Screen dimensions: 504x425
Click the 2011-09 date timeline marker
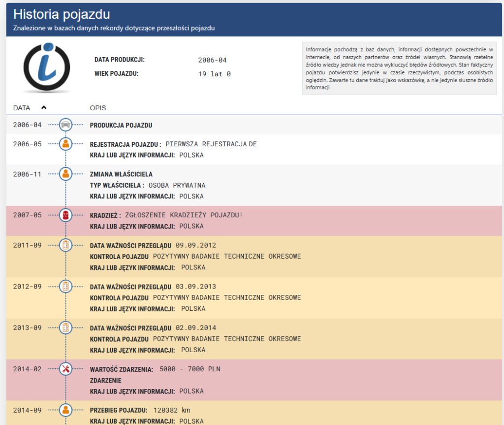click(x=28, y=245)
